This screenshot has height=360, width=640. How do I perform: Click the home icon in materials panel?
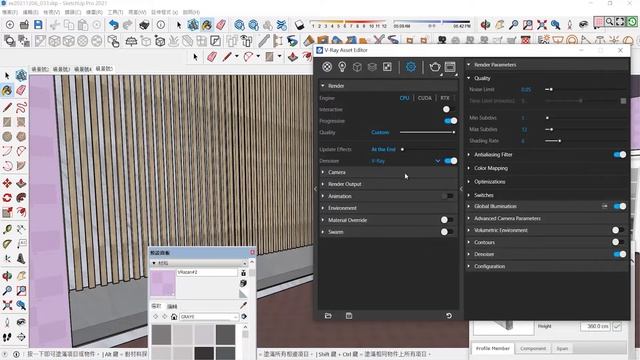pyautogui.click(x=174, y=317)
